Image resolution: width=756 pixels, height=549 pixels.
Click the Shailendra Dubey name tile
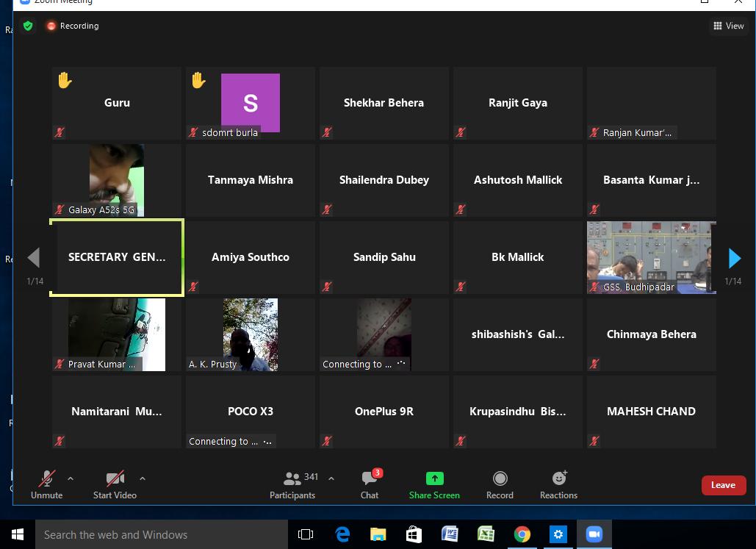coord(384,180)
